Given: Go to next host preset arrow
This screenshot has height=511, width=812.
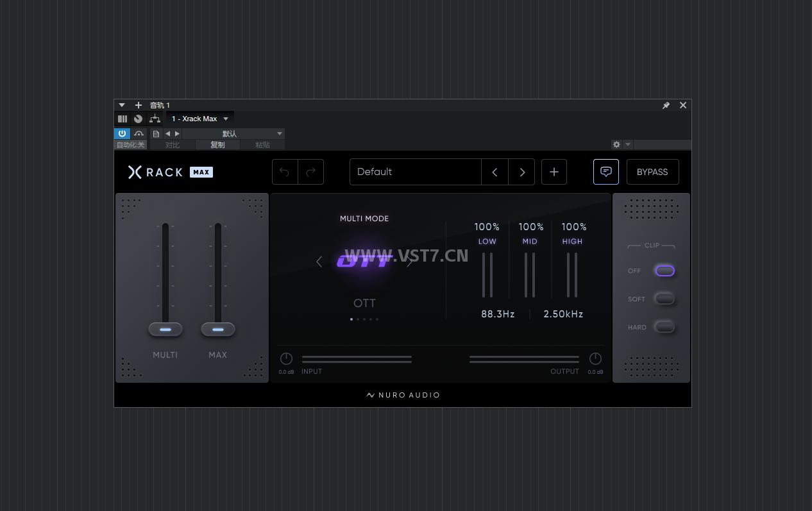Looking at the screenshot, I should (x=178, y=133).
